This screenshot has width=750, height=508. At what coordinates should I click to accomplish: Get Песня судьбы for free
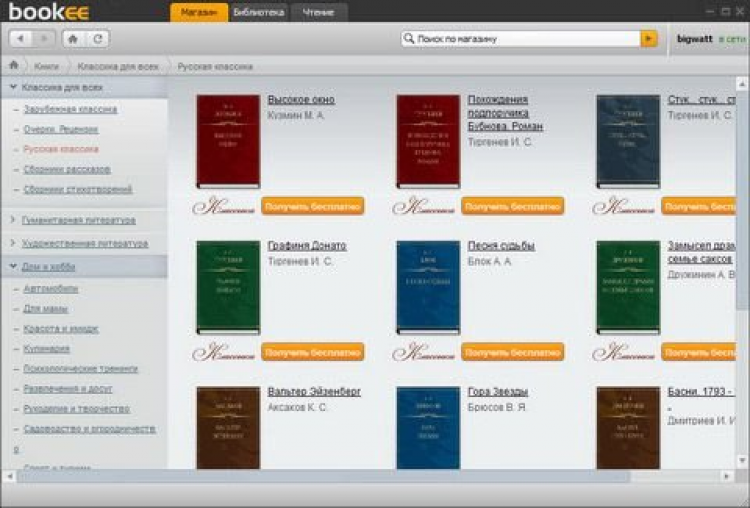point(512,352)
